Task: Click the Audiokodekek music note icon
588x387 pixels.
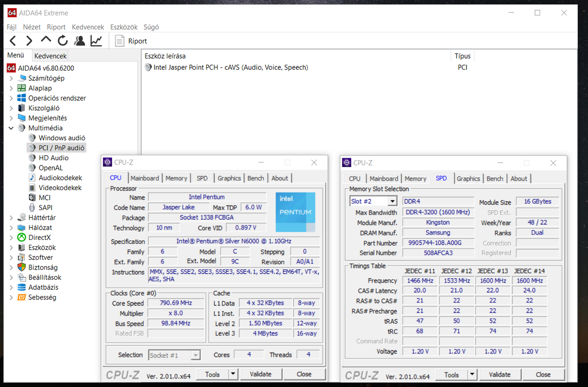Action: point(32,178)
